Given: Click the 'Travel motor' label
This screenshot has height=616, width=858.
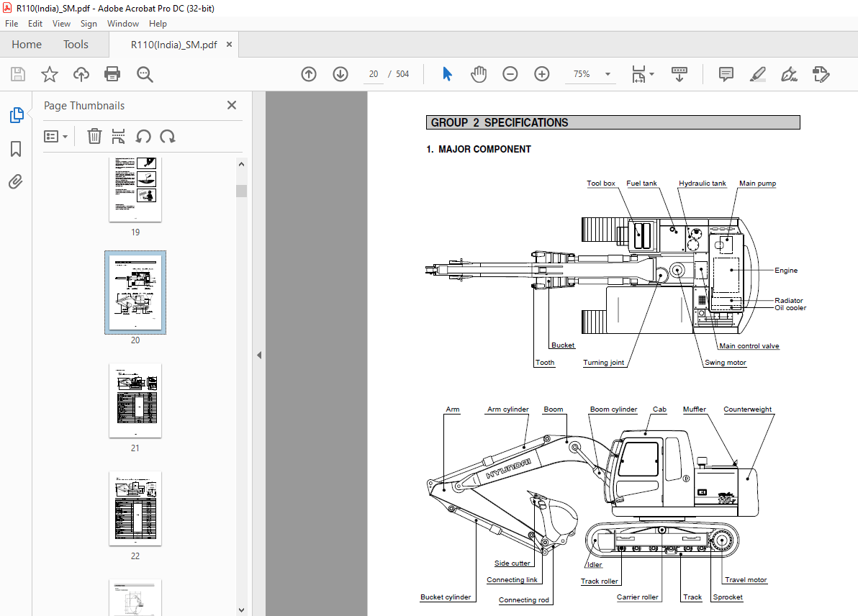Looking at the screenshot, I should pyautogui.click(x=746, y=580).
